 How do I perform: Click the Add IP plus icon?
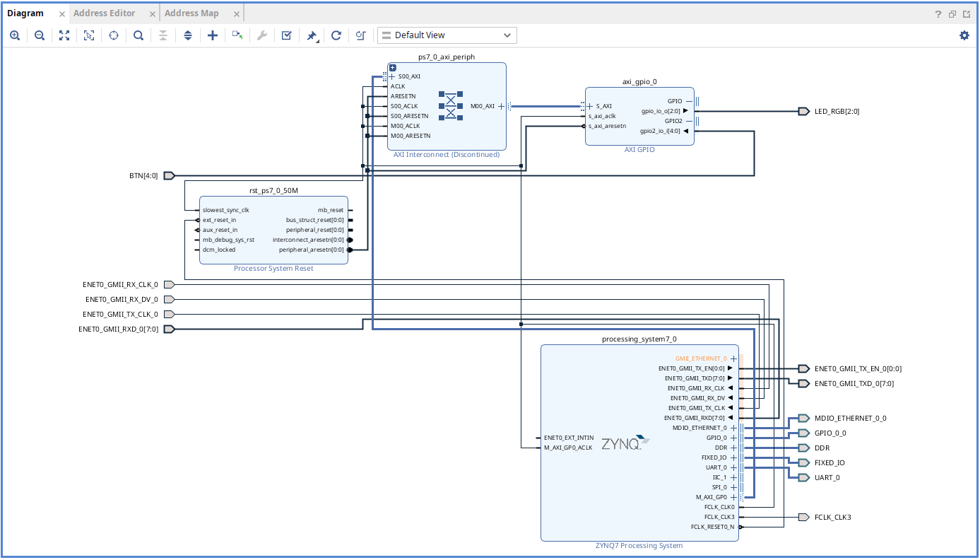212,35
